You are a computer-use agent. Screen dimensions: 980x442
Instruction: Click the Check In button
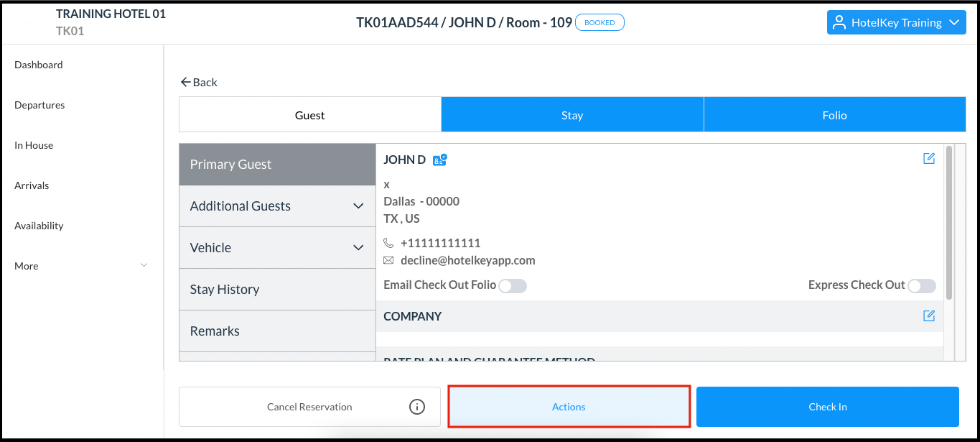[827, 406]
